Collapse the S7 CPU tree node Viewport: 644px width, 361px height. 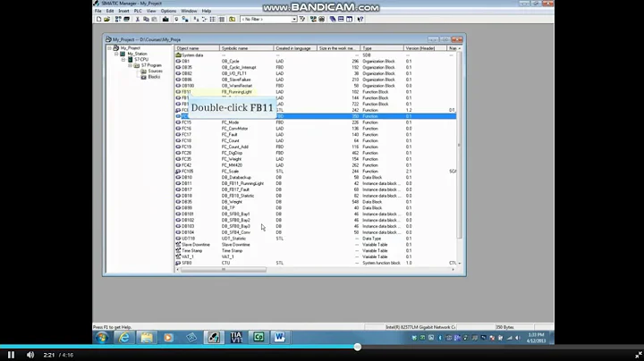pos(123,60)
